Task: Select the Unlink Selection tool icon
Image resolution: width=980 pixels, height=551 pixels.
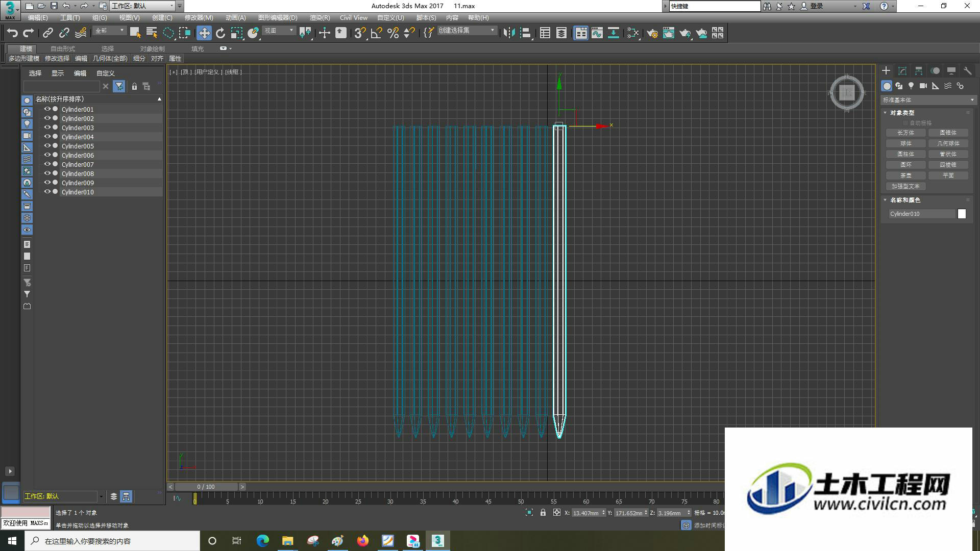Action: pyautogui.click(x=64, y=33)
